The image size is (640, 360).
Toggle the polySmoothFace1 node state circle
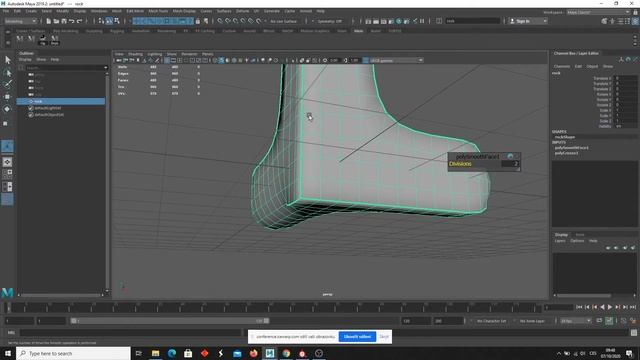coord(510,156)
